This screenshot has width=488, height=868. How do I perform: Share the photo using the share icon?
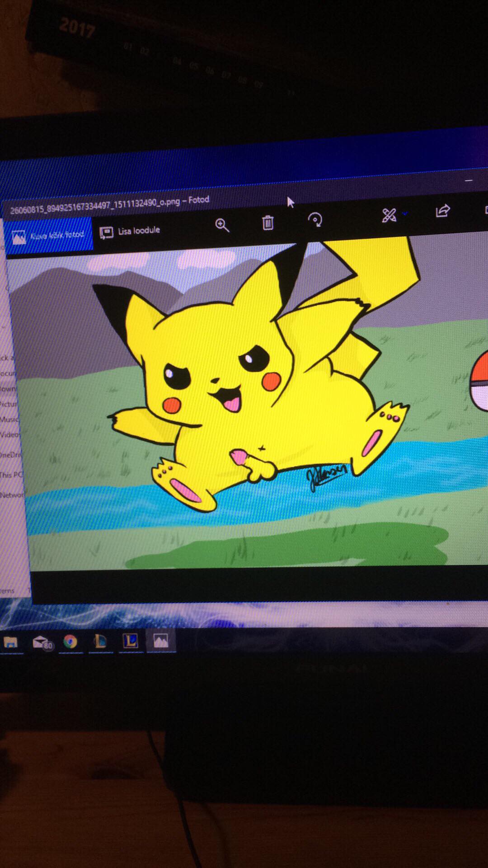coord(443,211)
